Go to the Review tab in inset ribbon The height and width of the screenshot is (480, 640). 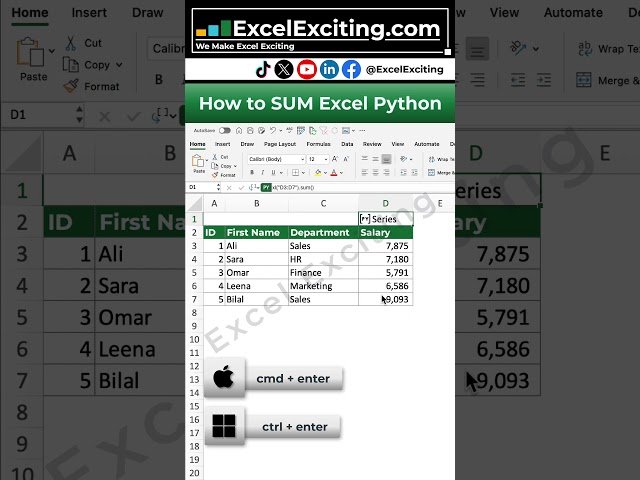point(372,144)
